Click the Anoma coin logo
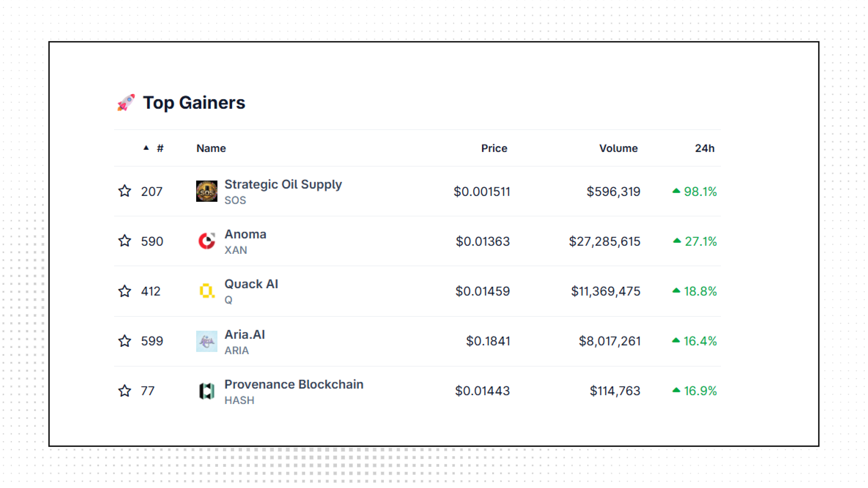The image size is (868, 488). coord(207,241)
